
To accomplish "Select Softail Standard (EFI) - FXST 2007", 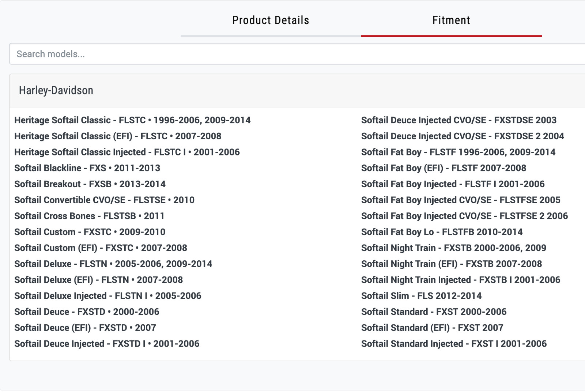I will pyautogui.click(x=432, y=328).
